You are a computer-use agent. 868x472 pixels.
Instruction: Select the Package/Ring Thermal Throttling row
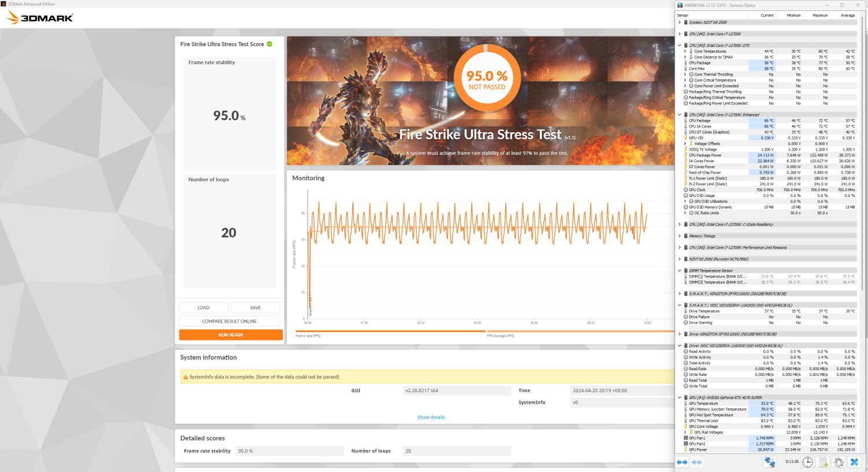(x=767, y=92)
